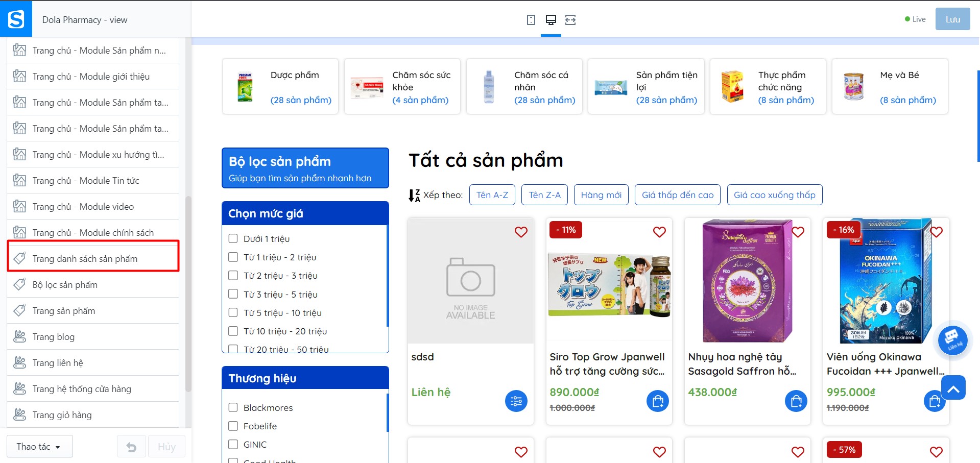Click heart icon on Siro Top Grow card
This screenshot has width=980, height=463.
point(659,232)
